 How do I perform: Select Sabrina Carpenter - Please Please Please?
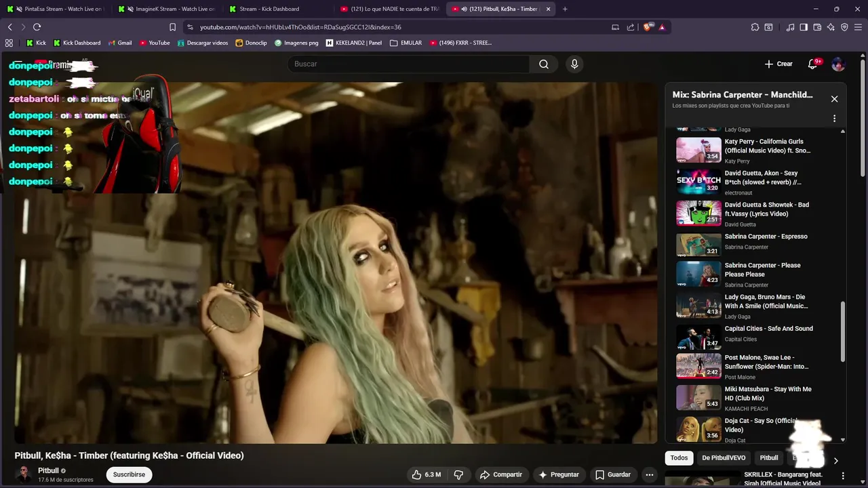pyautogui.click(x=753, y=274)
